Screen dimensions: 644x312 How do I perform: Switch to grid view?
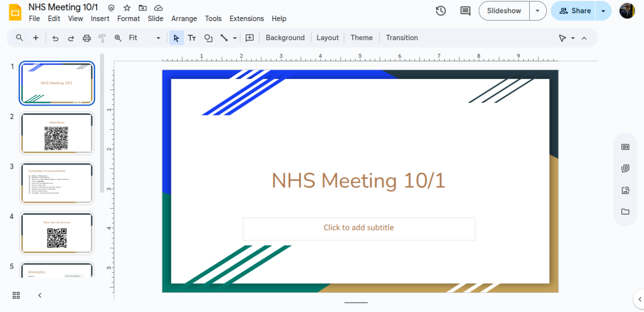(x=16, y=295)
